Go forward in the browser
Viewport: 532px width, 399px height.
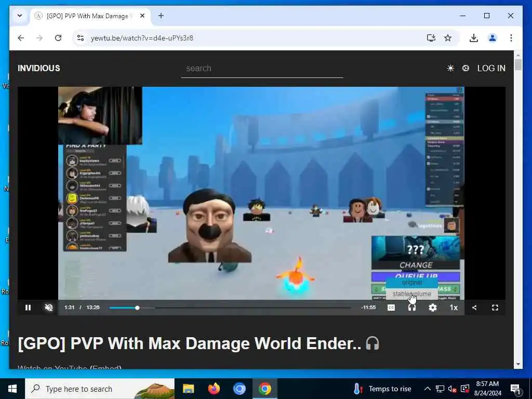pyautogui.click(x=39, y=38)
